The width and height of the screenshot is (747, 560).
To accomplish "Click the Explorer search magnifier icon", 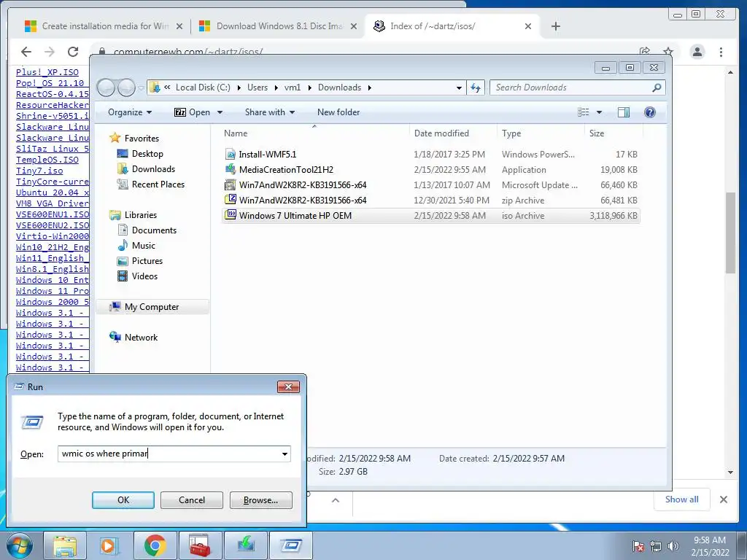I will click(657, 87).
